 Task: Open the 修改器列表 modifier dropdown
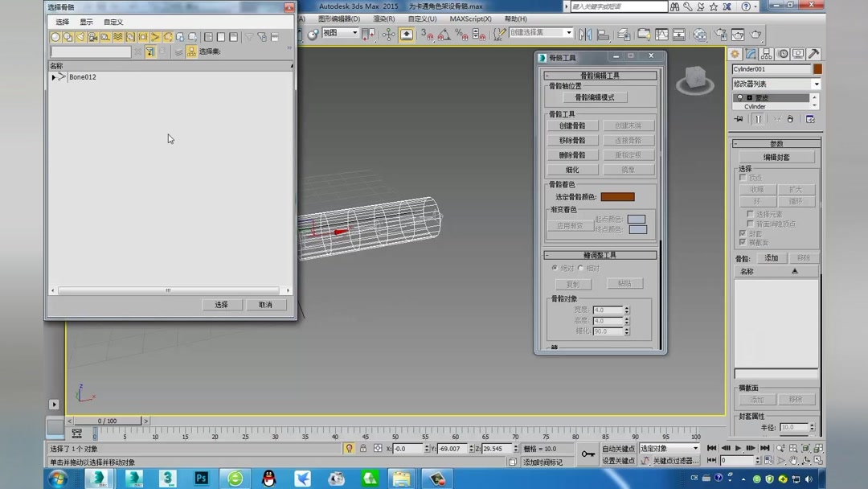pyautogui.click(x=774, y=83)
